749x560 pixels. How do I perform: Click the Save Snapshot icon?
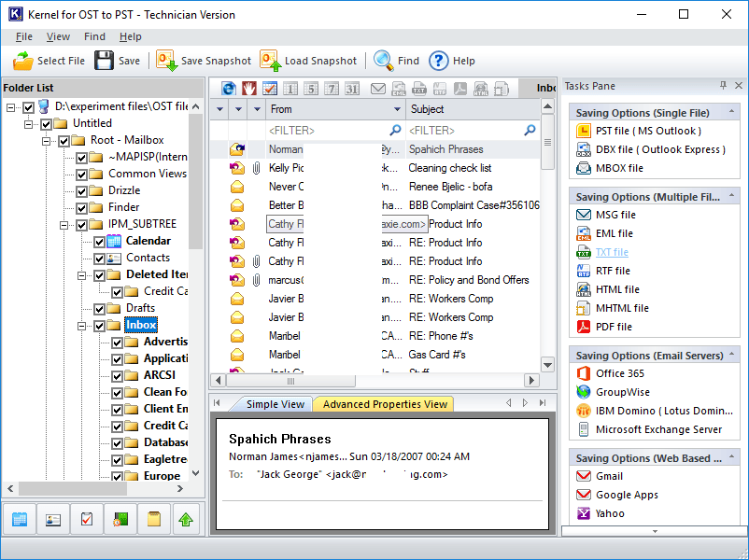point(167,61)
